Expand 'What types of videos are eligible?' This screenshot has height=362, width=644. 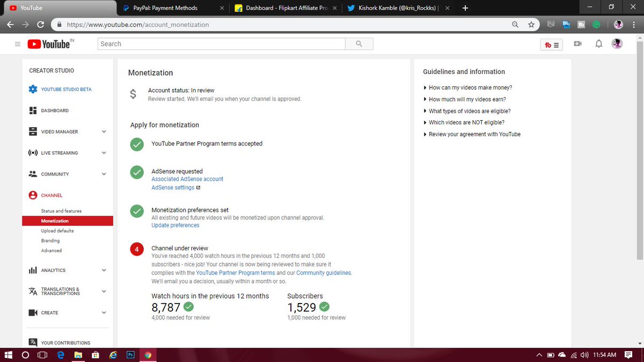[x=467, y=111]
